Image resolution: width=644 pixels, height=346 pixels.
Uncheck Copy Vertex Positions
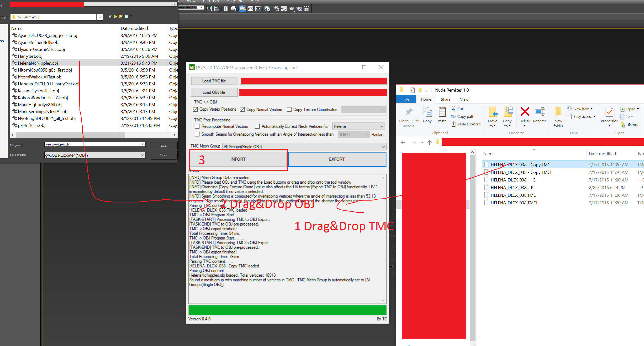(195, 109)
